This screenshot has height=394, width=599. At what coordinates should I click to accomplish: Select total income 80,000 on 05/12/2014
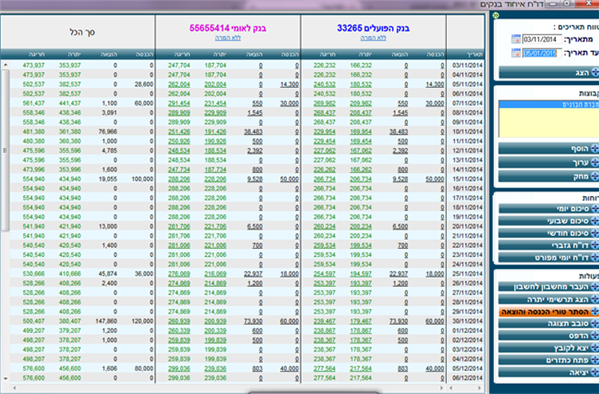[x=144, y=368]
